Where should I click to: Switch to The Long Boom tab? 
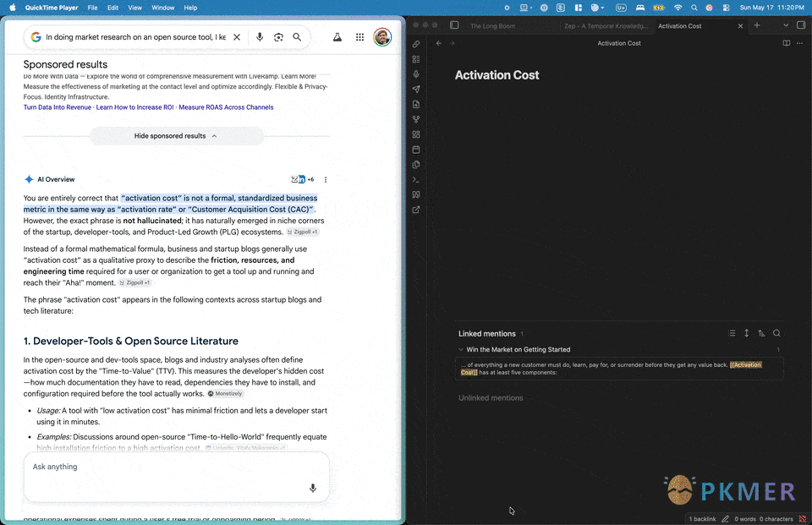coord(492,26)
